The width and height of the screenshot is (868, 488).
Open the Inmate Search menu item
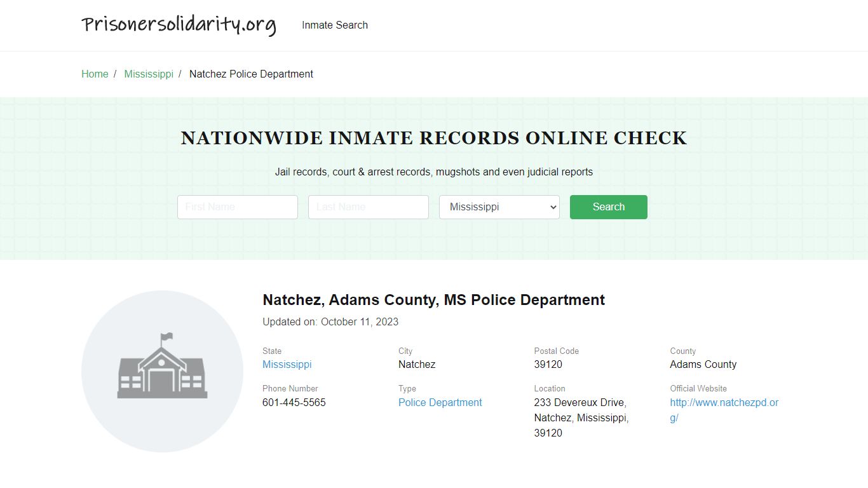(x=335, y=25)
